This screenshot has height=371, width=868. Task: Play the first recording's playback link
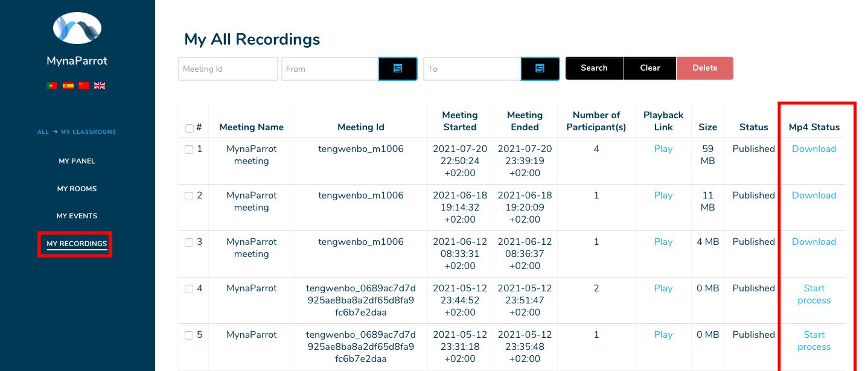coord(663,149)
